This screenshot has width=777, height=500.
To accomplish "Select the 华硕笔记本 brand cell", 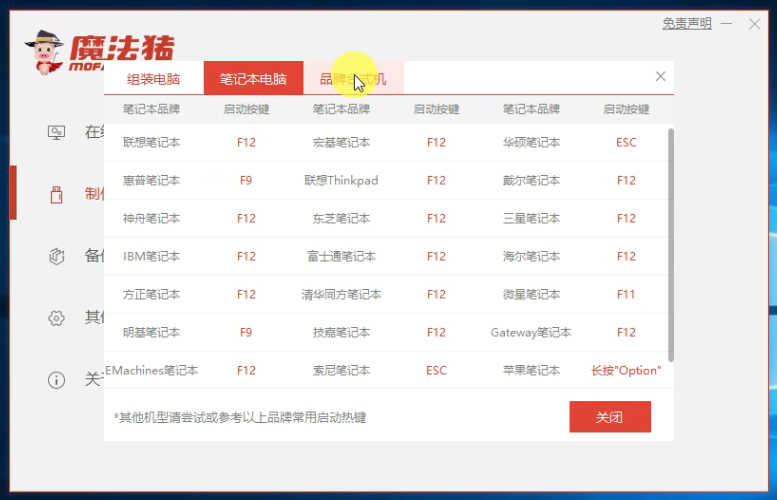I will [531, 143].
